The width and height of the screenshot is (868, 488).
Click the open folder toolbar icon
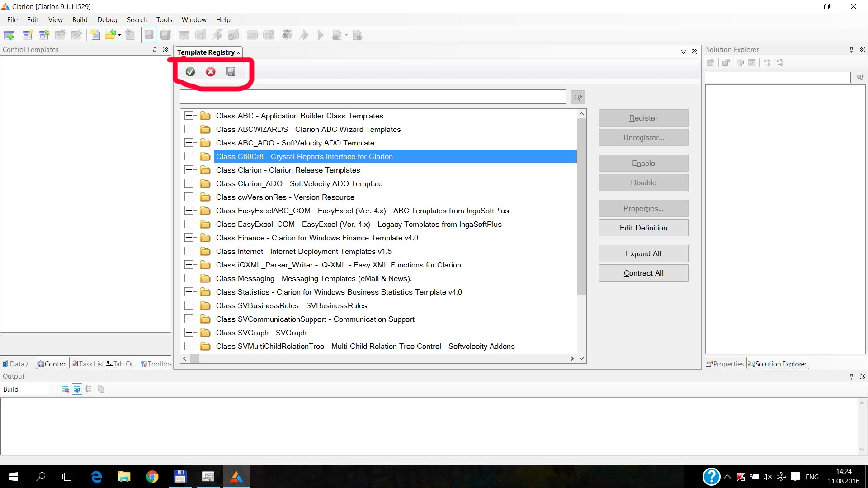[110, 35]
